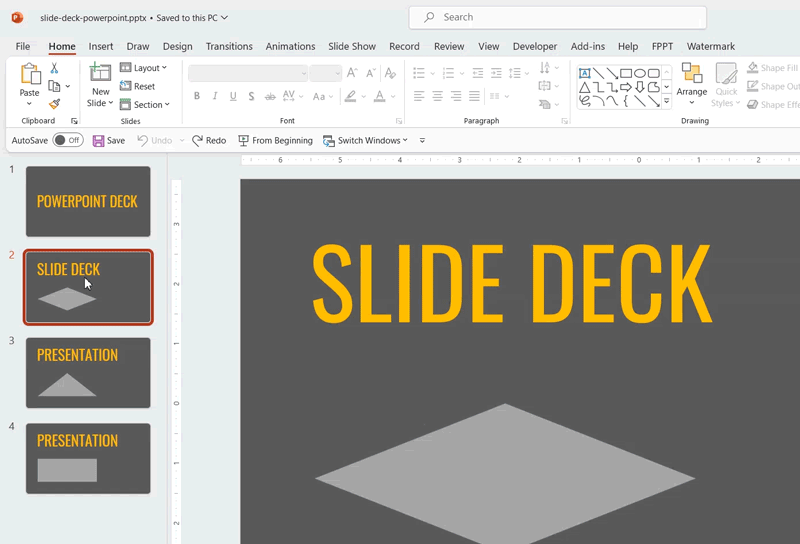This screenshot has width=800, height=544.
Task: Click the From Beginning button
Action: tap(276, 140)
